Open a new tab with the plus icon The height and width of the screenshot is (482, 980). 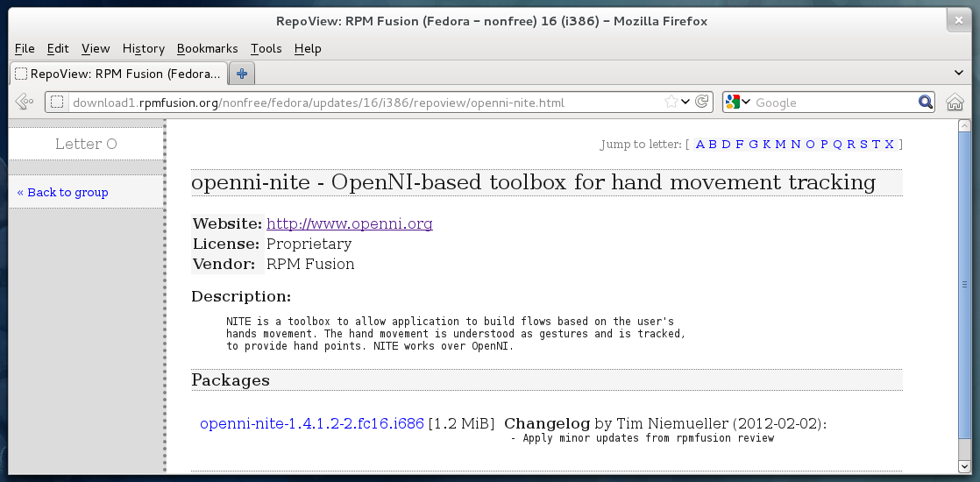pyautogui.click(x=242, y=74)
